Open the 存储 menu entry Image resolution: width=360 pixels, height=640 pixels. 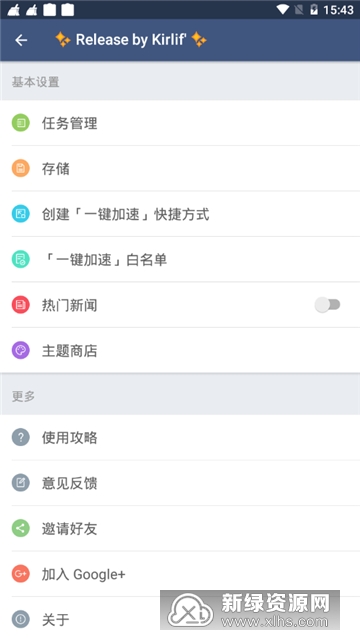(x=180, y=168)
